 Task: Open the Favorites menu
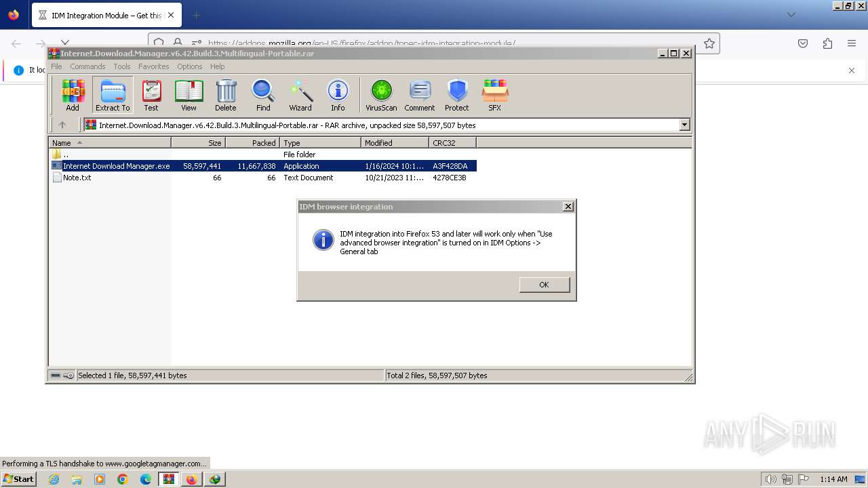click(154, 66)
